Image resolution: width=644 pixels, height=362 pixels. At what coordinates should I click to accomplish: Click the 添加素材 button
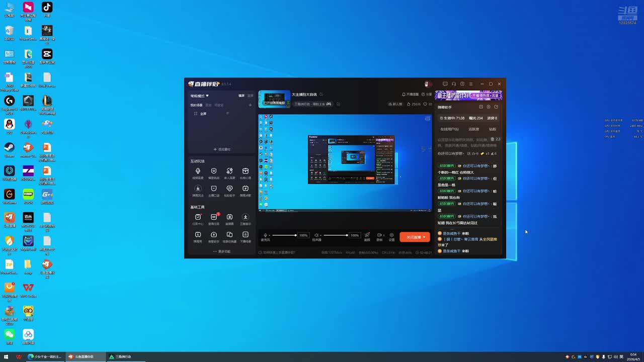[222, 149]
